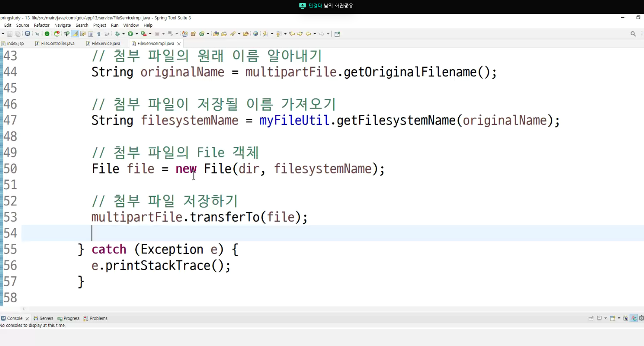The width and height of the screenshot is (644, 346).
Task: Open the Debug dropdown arrow
Action: pyautogui.click(x=124, y=34)
